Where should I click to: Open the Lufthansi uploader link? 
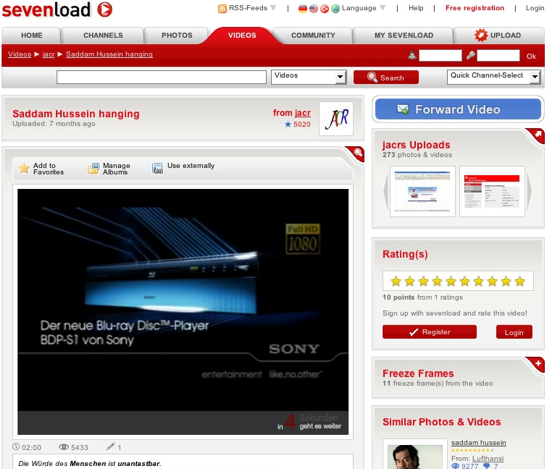(x=488, y=458)
